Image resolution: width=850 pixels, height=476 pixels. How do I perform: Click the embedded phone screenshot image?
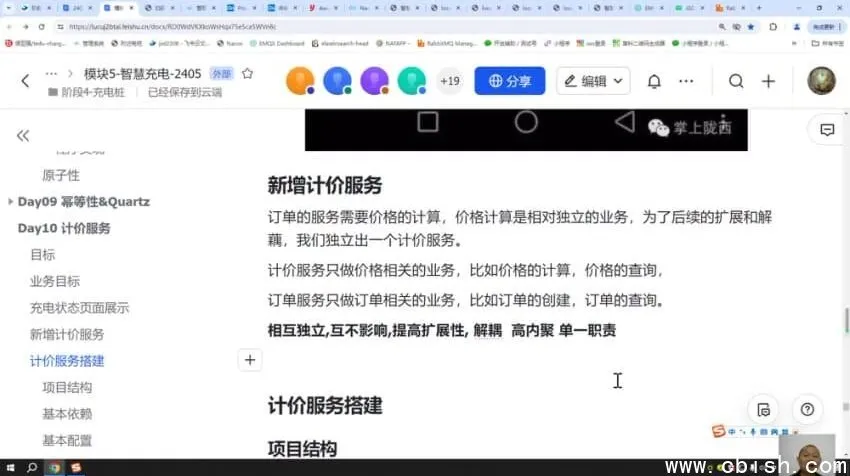[x=526, y=130]
